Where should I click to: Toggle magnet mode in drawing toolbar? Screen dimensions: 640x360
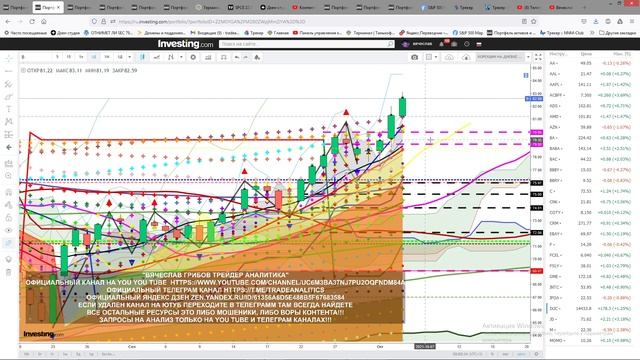tap(9, 192)
